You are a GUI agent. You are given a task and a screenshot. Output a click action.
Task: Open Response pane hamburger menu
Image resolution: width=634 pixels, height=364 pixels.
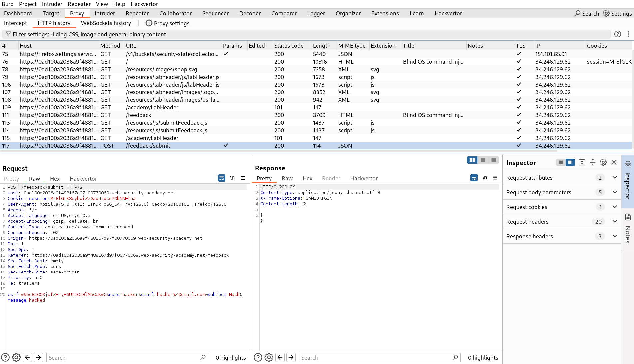pos(495,178)
